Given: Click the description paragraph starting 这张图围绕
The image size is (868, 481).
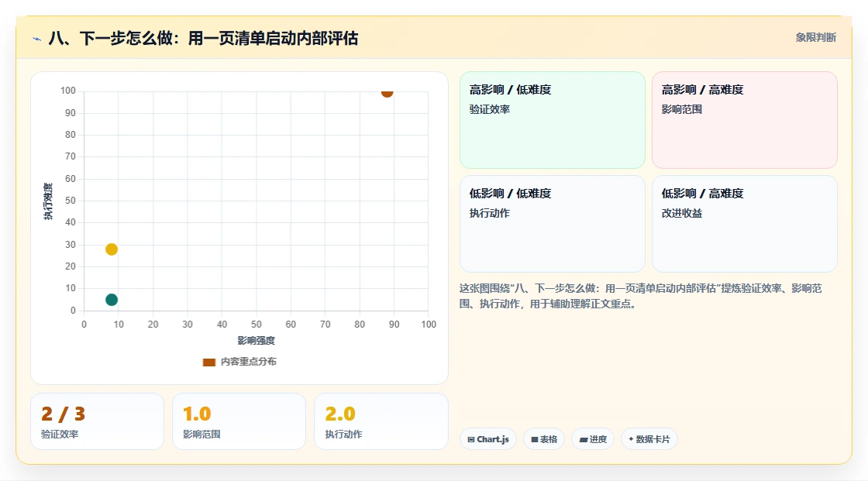Looking at the screenshot, I should [640, 296].
